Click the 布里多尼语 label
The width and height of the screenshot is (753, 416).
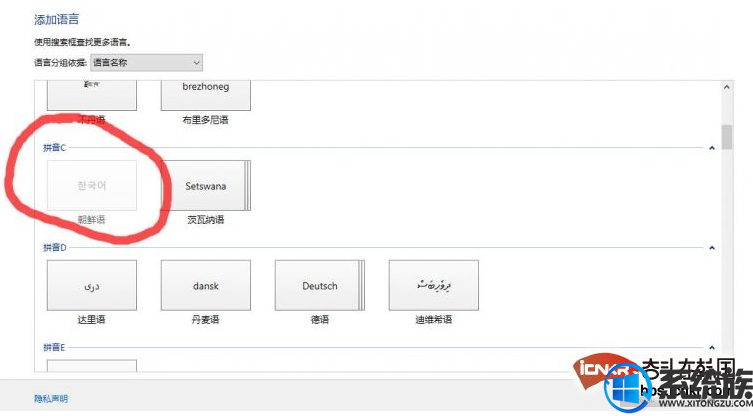click(206, 120)
